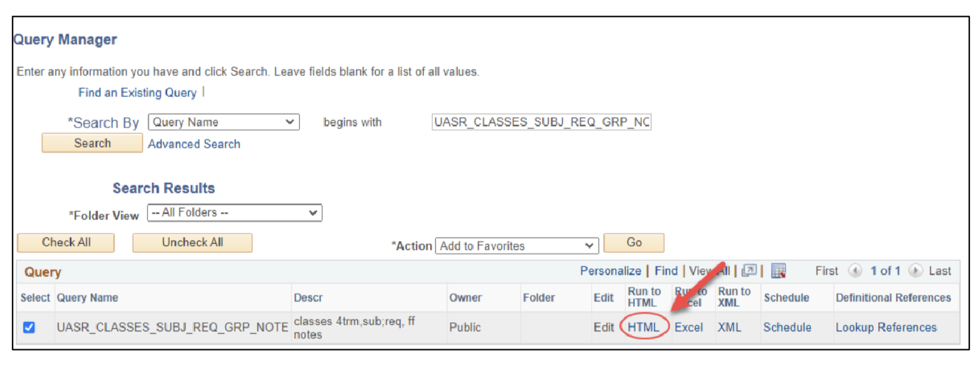Open the Schedule link for the query
The image size is (980, 367).
pos(787,328)
